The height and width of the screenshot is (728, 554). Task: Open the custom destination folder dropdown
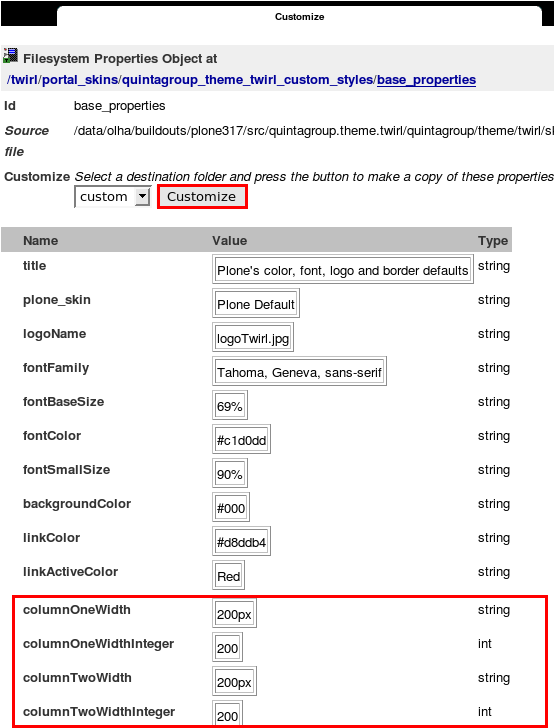click(x=113, y=197)
